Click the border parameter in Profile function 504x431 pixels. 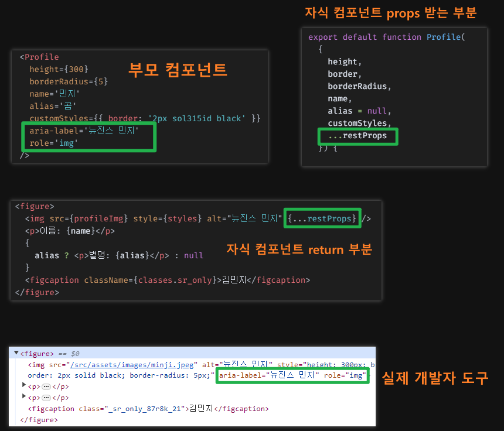pyautogui.click(x=345, y=74)
